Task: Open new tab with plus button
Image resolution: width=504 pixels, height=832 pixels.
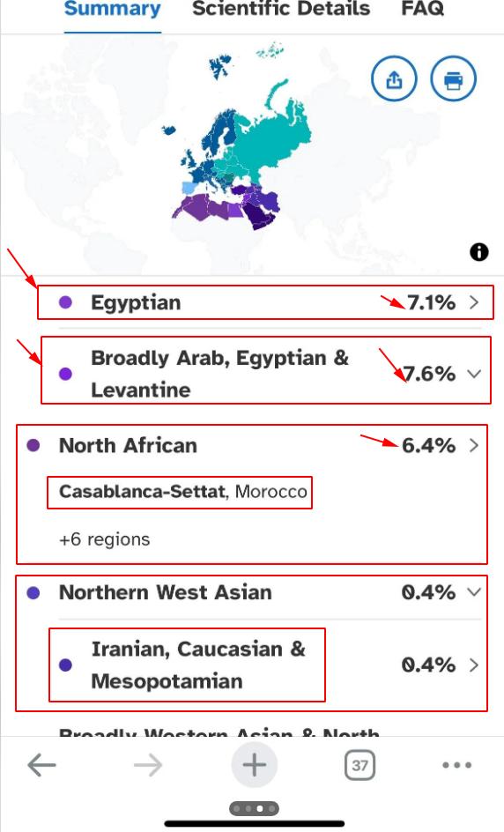Action: click(x=254, y=765)
